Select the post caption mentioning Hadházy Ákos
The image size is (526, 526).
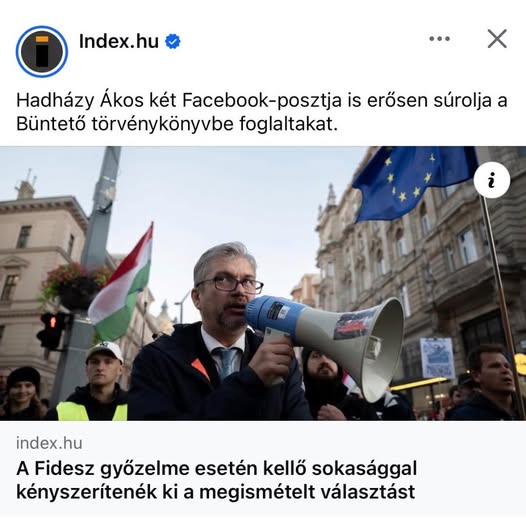coord(262,112)
